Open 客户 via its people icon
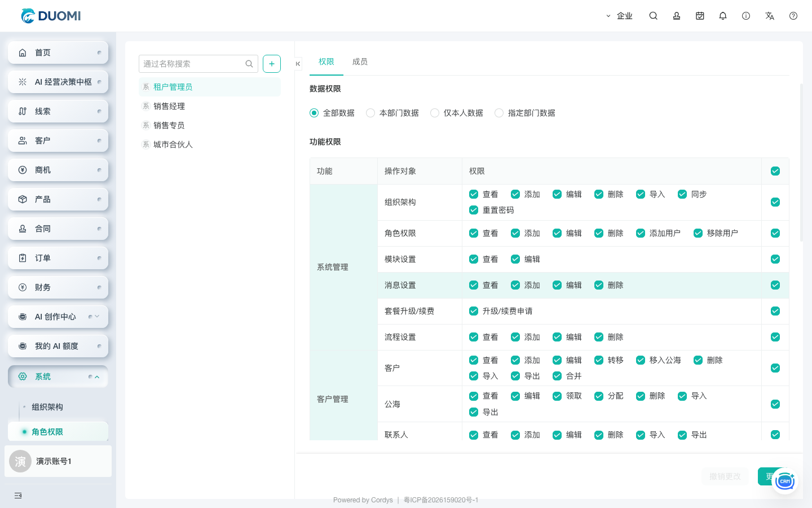The image size is (812, 508). pyautogui.click(x=23, y=141)
